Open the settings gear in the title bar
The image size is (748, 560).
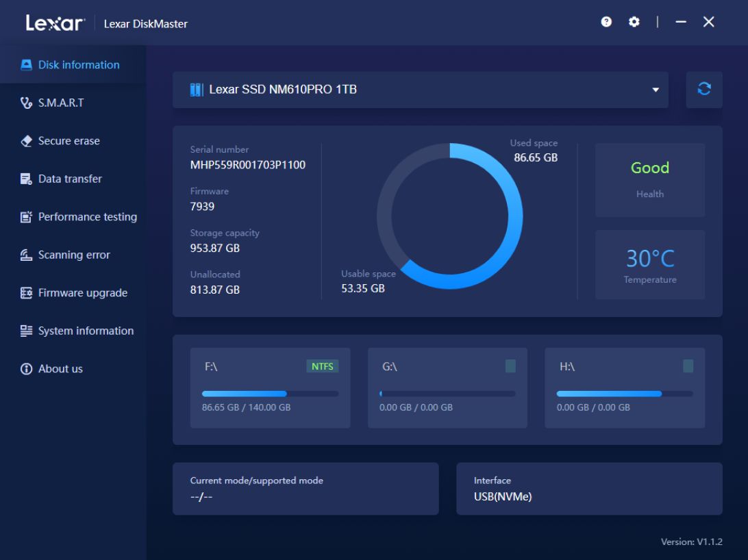pos(634,21)
